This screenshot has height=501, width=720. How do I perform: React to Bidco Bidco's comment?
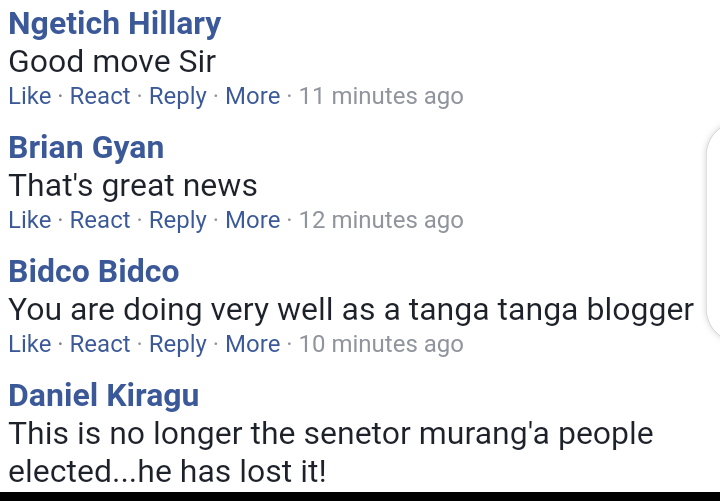click(100, 344)
